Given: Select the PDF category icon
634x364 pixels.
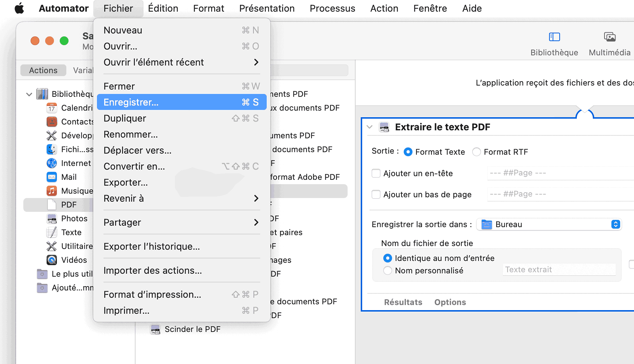Looking at the screenshot, I should pyautogui.click(x=52, y=205).
